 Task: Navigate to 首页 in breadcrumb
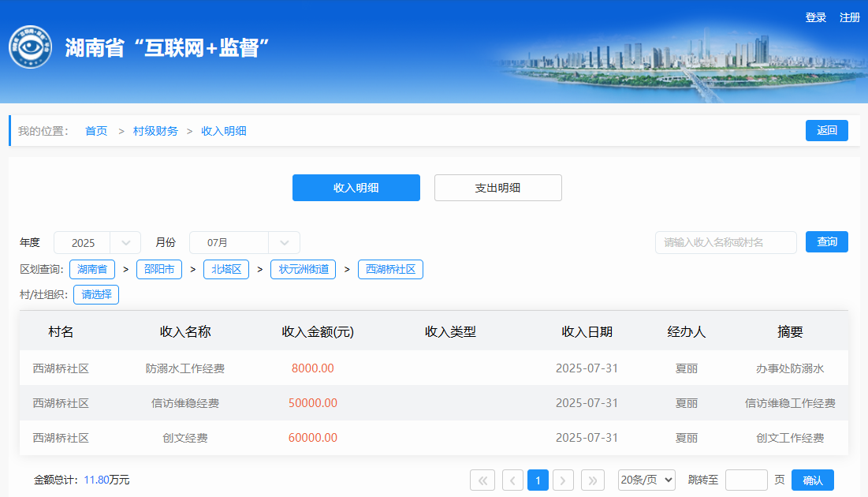pyautogui.click(x=96, y=131)
